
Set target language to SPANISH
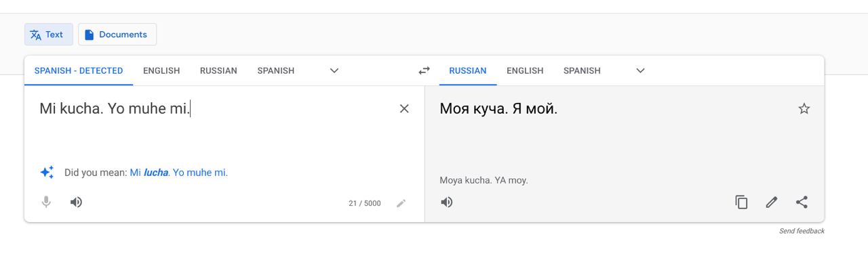pos(582,70)
